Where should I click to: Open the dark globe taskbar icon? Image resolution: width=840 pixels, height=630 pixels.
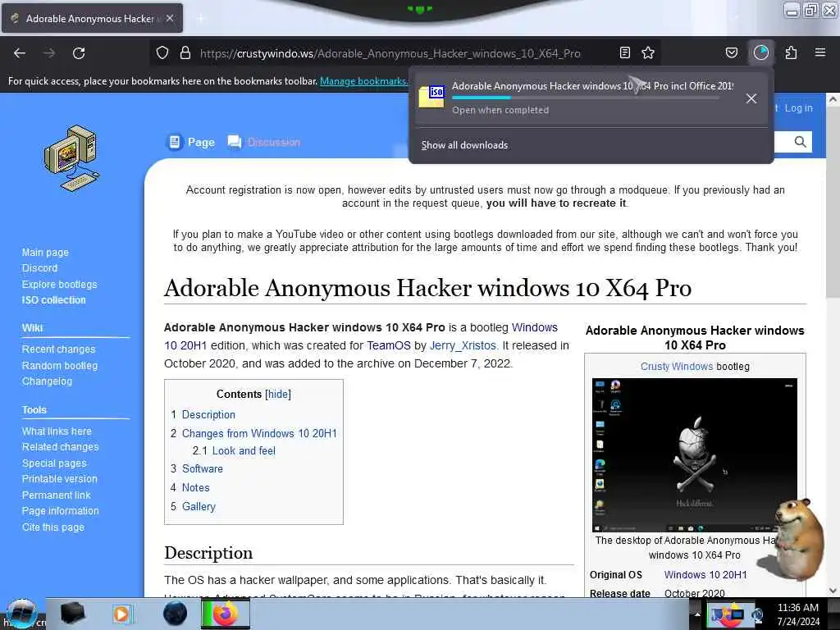click(176, 614)
